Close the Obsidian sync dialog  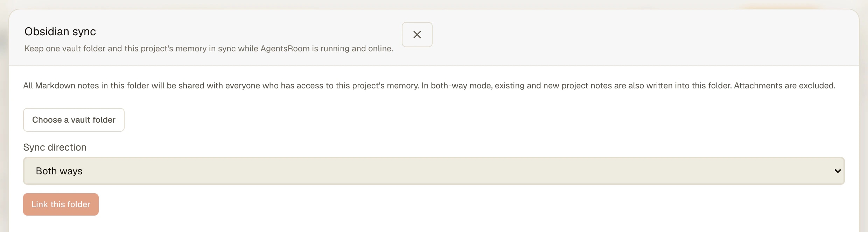point(417,35)
